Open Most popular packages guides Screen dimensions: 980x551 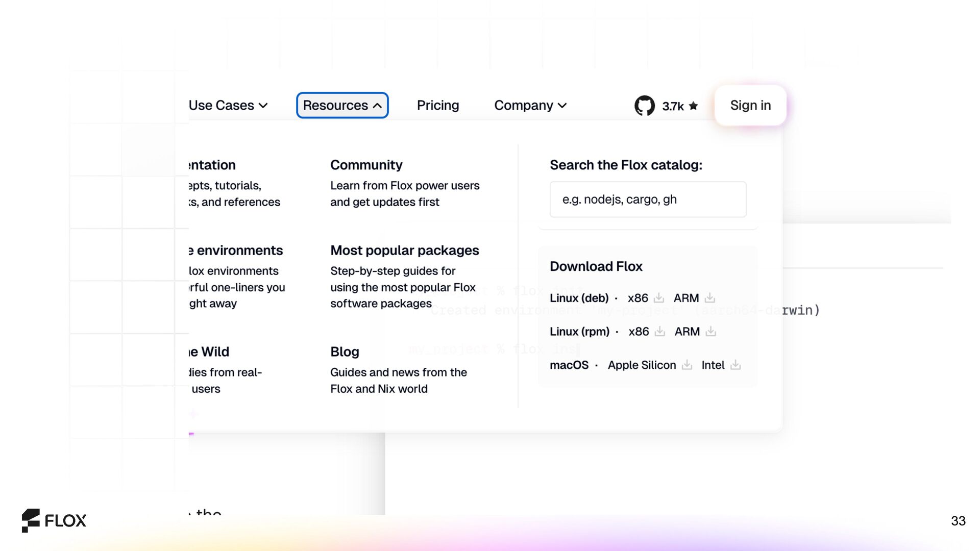pyautogui.click(x=404, y=251)
